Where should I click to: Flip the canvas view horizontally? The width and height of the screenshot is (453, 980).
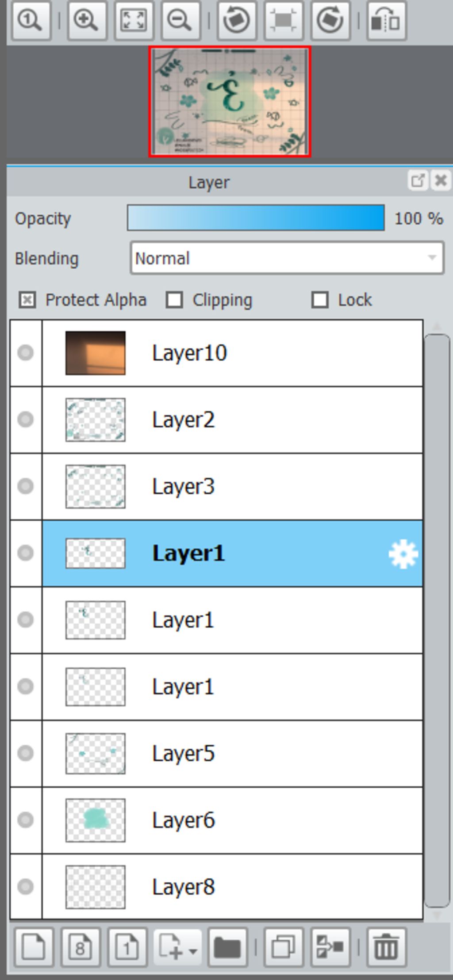click(x=386, y=20)
